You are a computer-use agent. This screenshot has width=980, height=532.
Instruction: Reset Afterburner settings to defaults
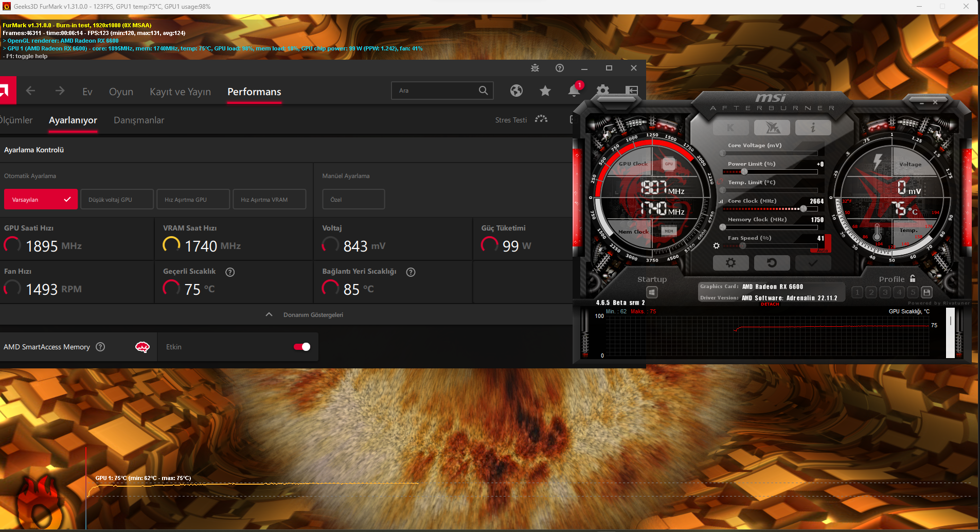[x=772, y=263]
